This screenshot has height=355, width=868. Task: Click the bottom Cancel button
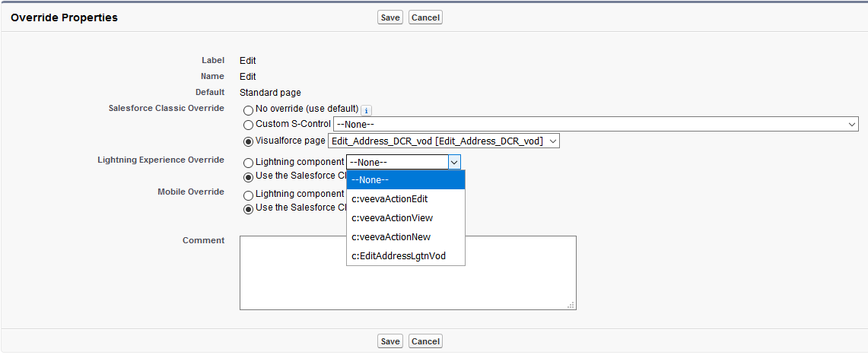(x=425, y=341)
